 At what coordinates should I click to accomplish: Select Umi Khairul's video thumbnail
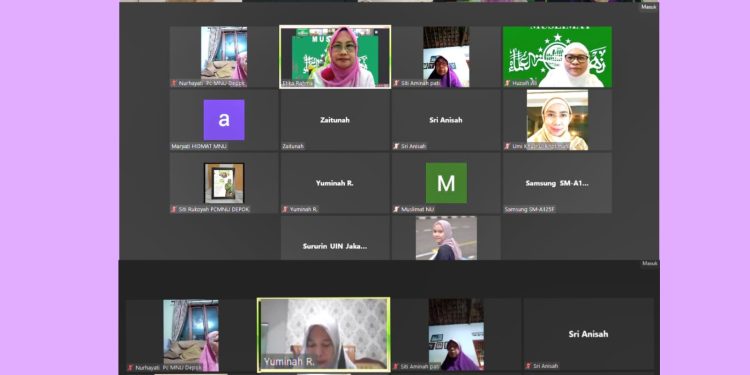click(x=557, y=120)
